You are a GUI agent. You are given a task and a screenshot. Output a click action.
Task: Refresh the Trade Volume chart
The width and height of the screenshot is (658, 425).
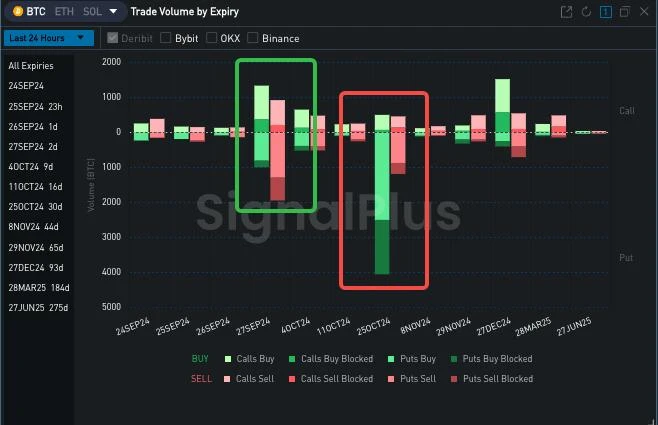586,12
